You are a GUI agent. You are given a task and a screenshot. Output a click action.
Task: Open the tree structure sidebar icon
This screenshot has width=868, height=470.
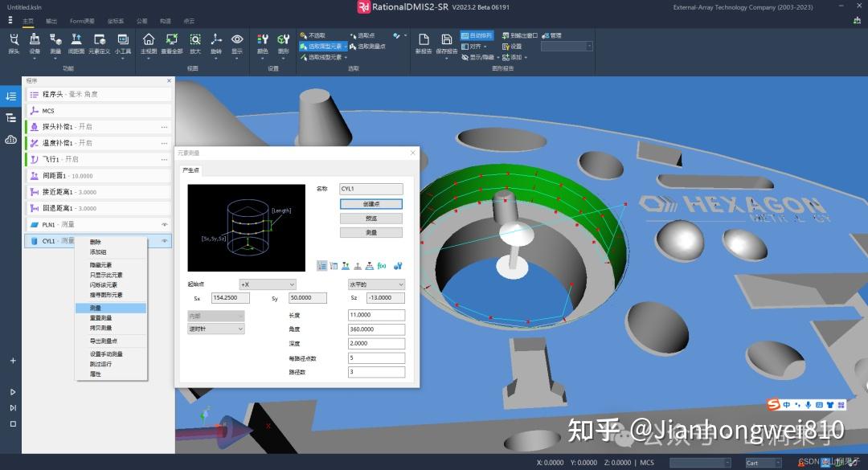tap(10, 118)
